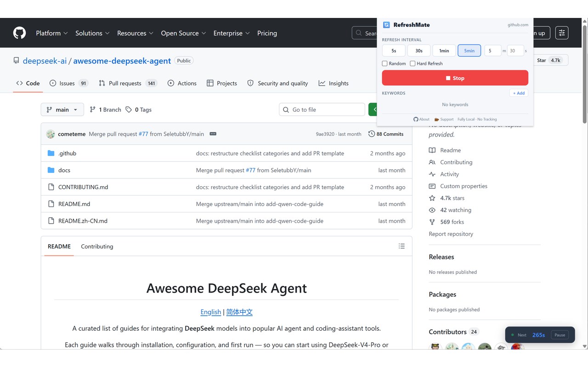Click "docs: restructure checklist categories" message in the .github row
588x368 pixels.
pos(270,153)
